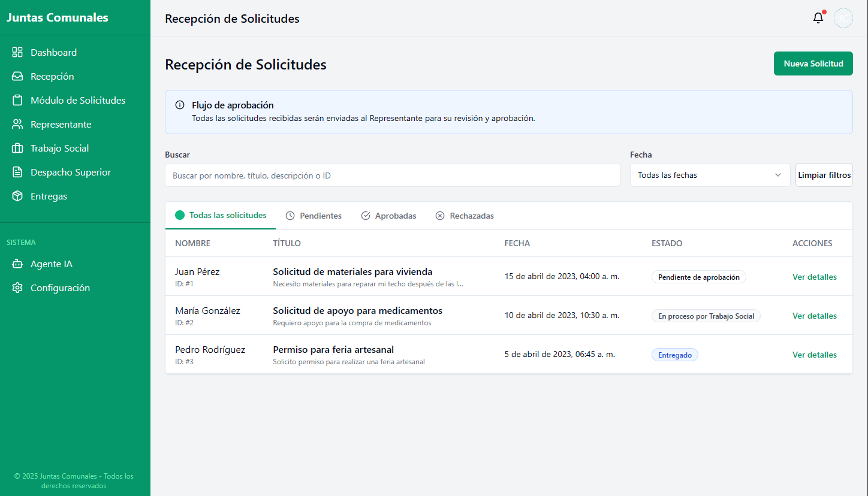Click the Trabajo Social briefcase icon
This screenshot has width=868, height=496.
tap(17, 148)
